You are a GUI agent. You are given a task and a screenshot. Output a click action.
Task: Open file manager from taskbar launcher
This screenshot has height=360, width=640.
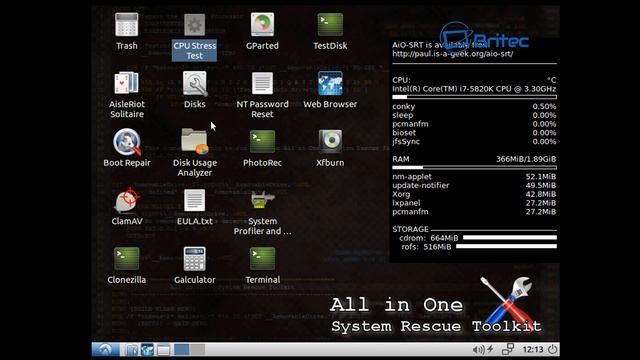point(131,350)
